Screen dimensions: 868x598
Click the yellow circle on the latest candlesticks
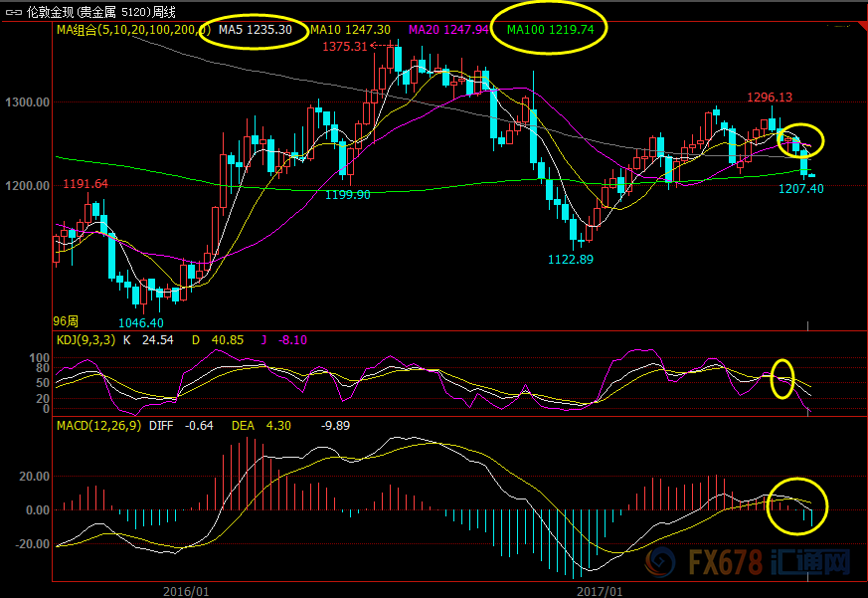800,141
